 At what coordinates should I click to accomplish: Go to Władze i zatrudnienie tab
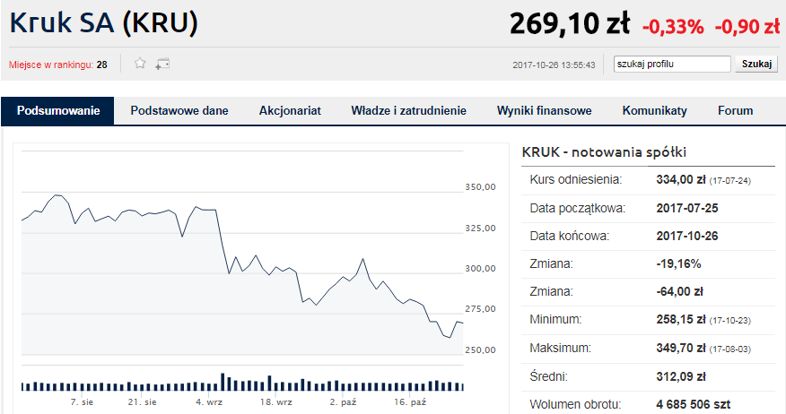click(x=408, y=111)
